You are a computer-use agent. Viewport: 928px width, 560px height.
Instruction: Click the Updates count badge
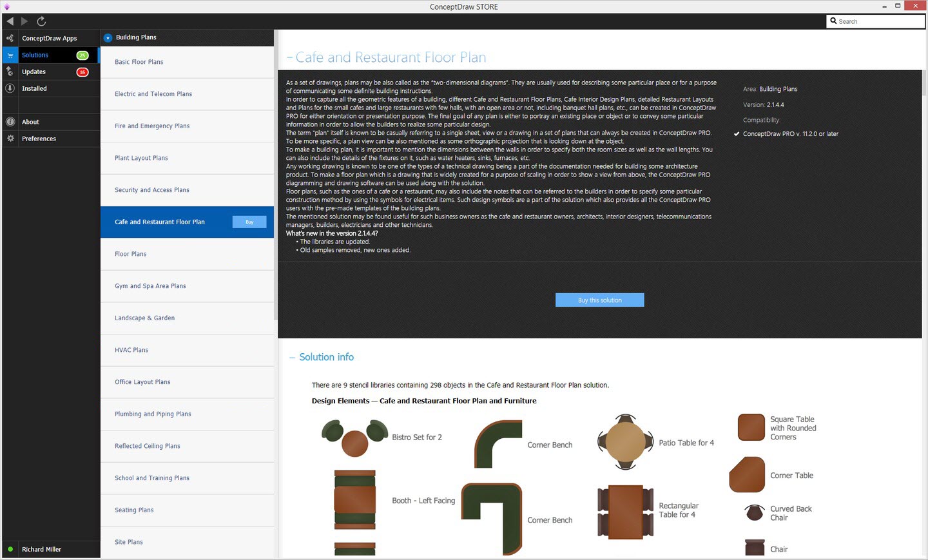point(82,72)
